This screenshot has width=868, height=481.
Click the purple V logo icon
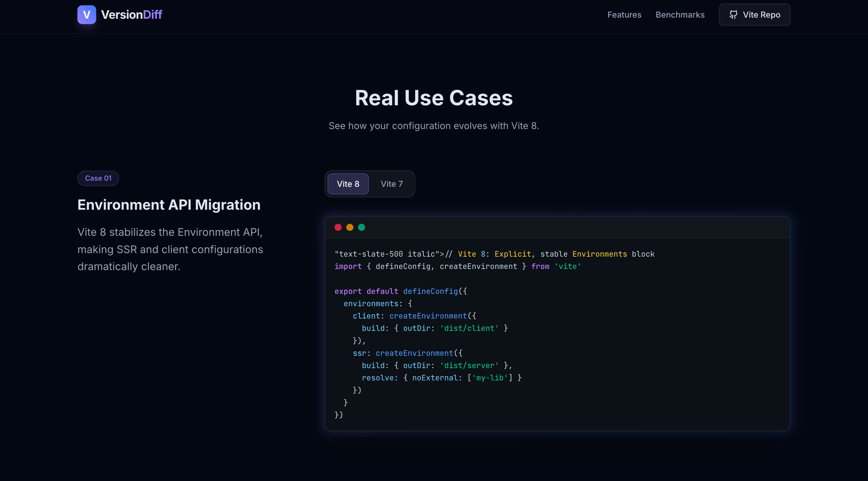[x=87, y=14]
